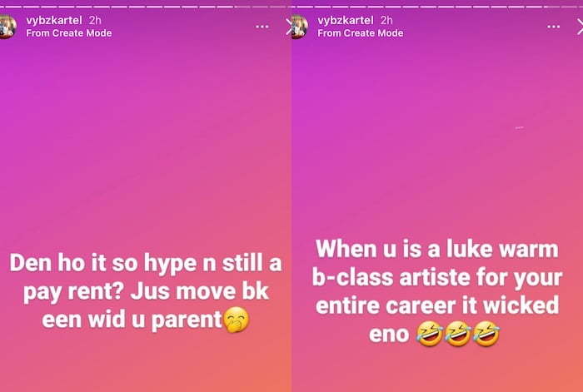583x392 pixels.
Task: Open vybzkartel username on the left story
Action: pyautogui.click(x=54, y=20)
